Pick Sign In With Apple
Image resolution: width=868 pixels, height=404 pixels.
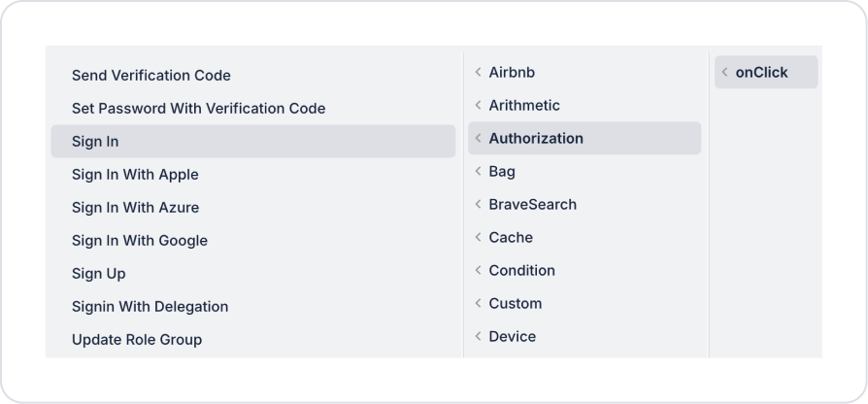coord(135,175)
